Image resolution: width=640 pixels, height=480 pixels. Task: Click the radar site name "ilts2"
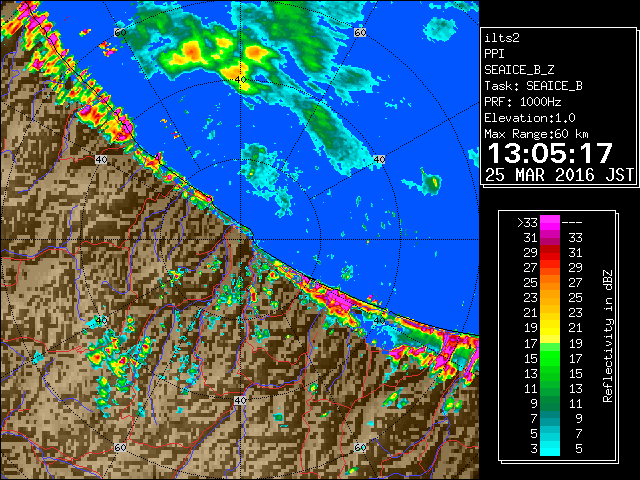pos(502,38)
